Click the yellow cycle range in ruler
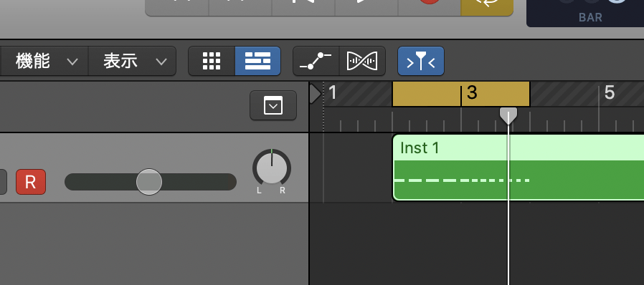 point(461,94)
